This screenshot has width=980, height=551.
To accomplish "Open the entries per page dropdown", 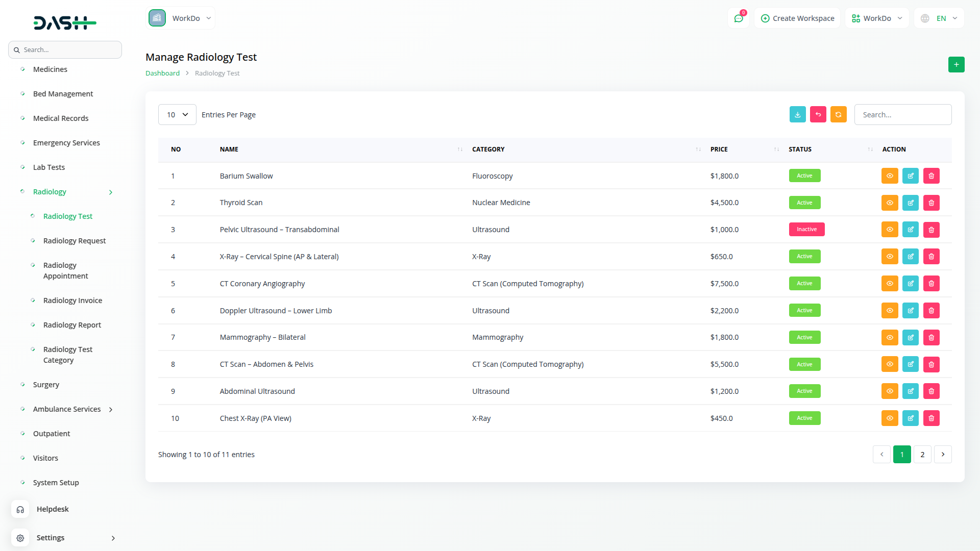I will pos(177,115).
